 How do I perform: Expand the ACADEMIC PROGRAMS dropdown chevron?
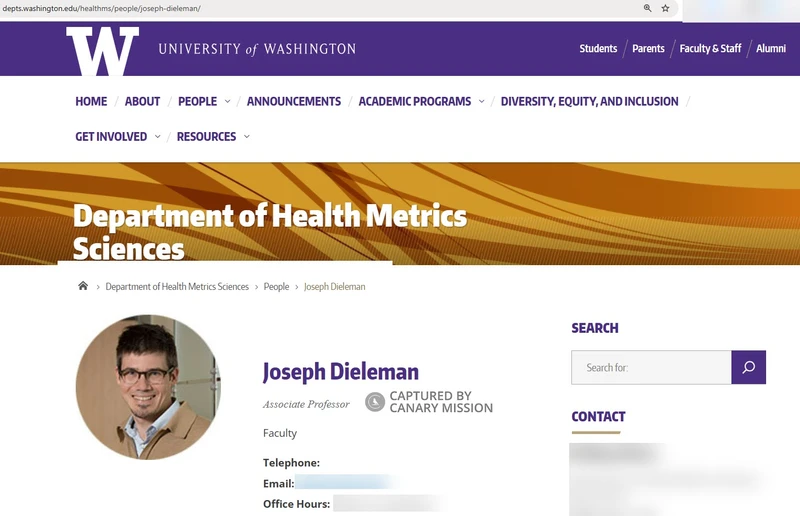pos(481,102)
